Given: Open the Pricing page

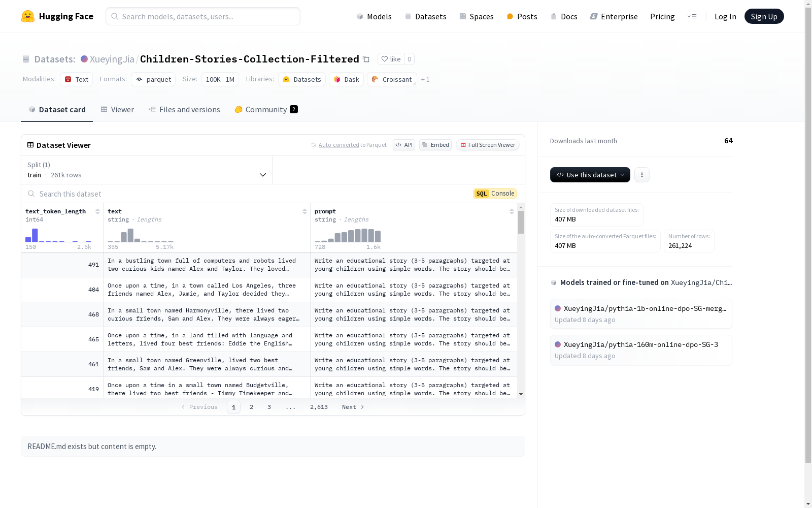Looking at the screenshot, I should (x=662, y=16).
